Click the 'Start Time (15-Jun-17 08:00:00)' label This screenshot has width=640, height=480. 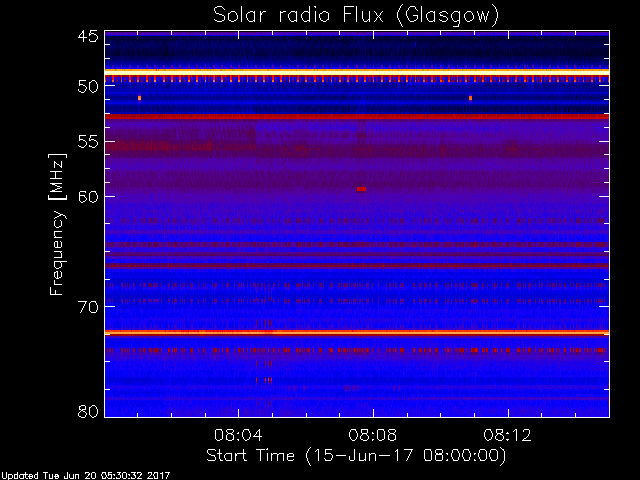(356, 456)
